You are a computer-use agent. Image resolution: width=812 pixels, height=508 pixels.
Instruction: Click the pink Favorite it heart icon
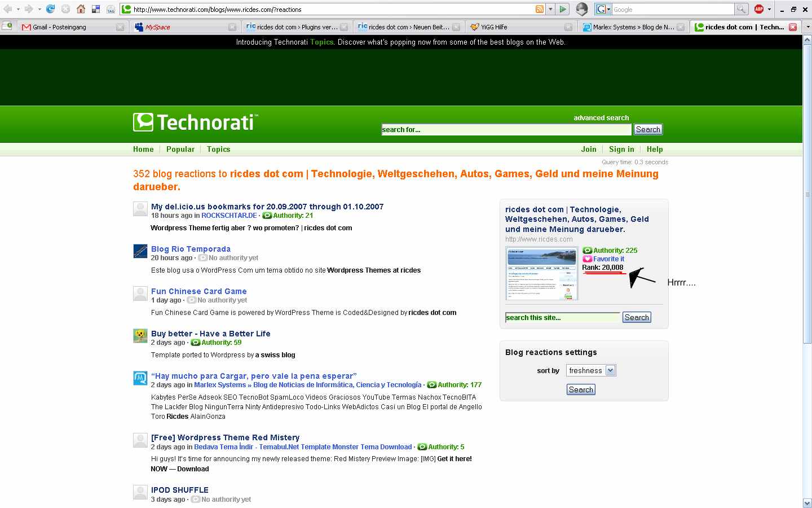click(587, 259)
